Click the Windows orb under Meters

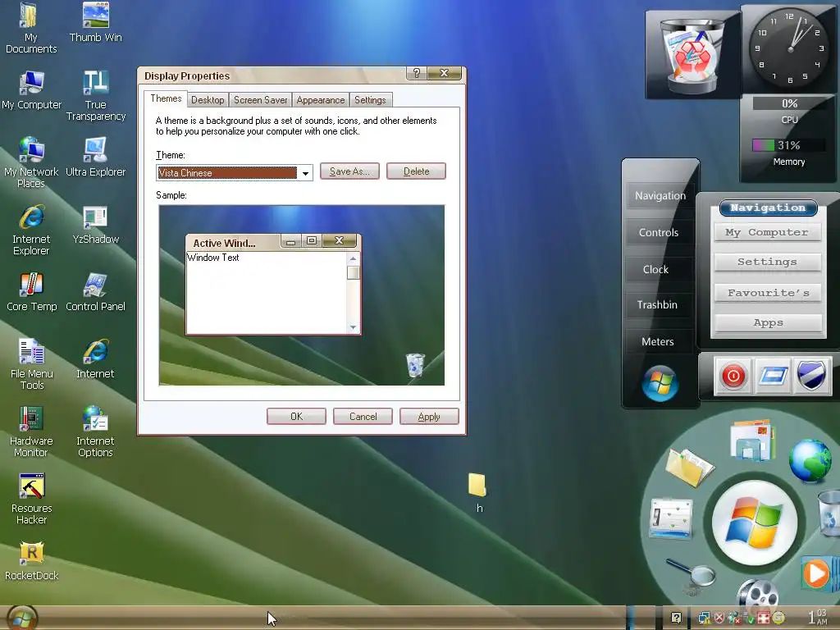click(660, 384)
